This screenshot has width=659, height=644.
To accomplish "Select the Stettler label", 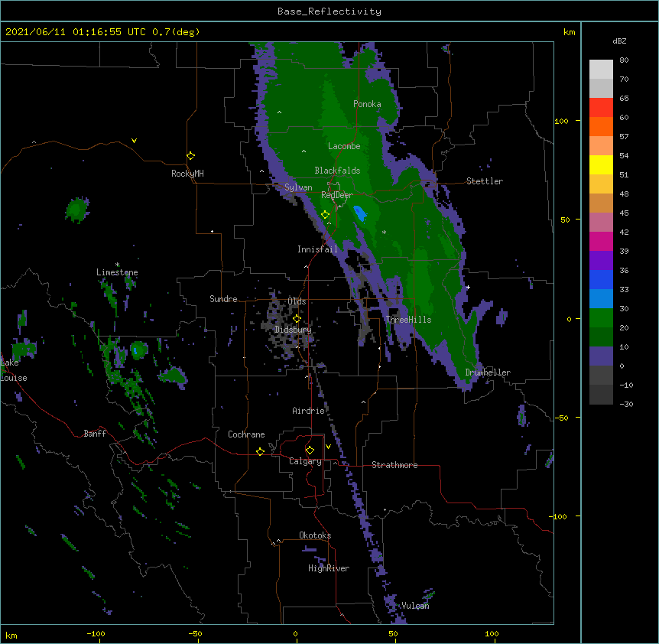I will (x=485, y=181).
